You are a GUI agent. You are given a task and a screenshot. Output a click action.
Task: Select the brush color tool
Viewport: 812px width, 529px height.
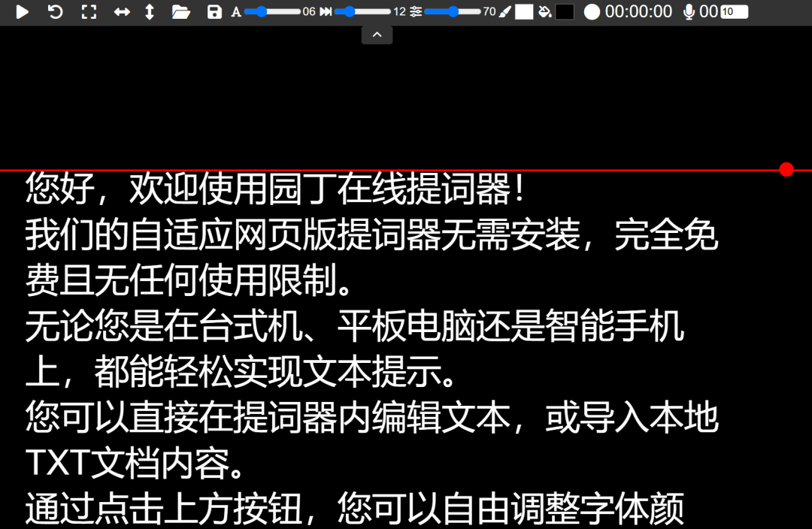click(506, 11)
